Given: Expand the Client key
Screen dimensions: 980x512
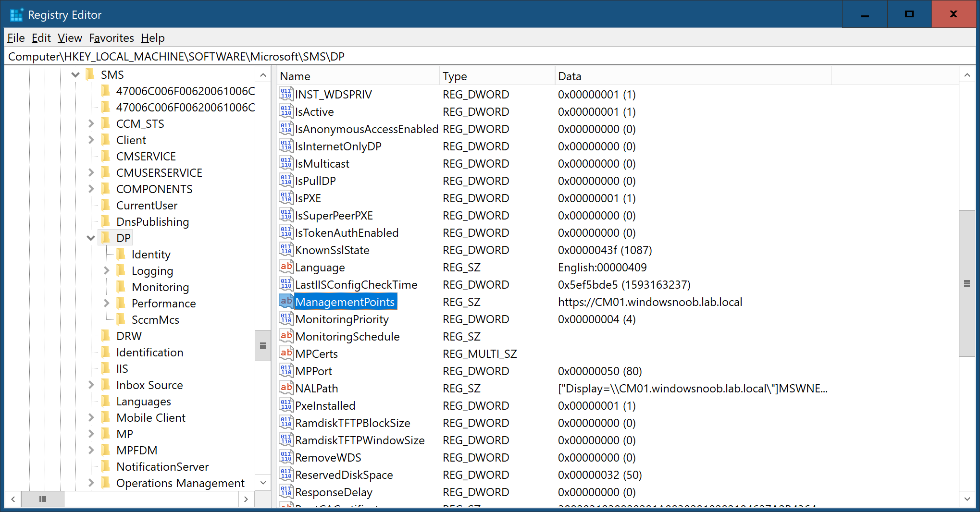Looking at the screenshot, I should [91, 140].
